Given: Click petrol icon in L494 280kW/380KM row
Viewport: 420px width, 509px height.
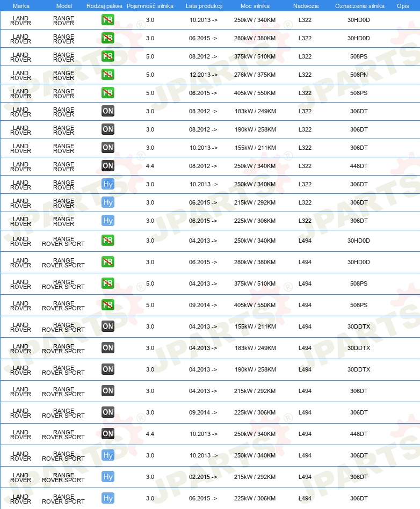Looking at the screenshot, I should 107,261.
